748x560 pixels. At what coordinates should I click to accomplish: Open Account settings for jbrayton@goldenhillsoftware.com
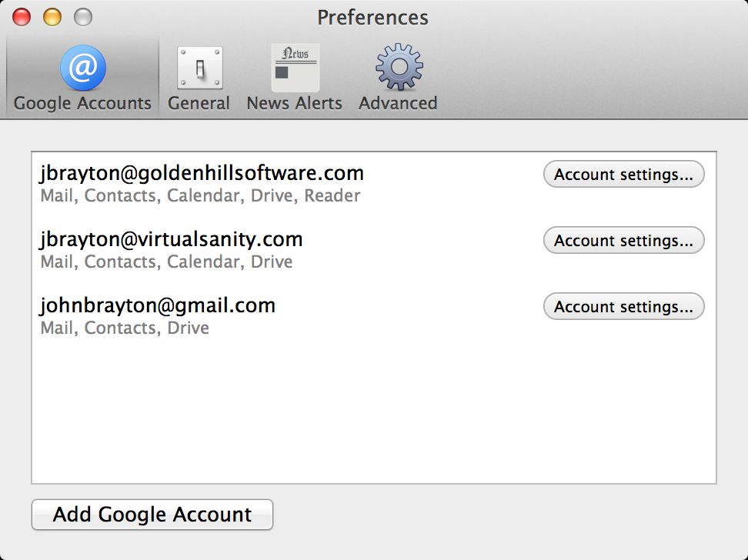tap(623, 175)
